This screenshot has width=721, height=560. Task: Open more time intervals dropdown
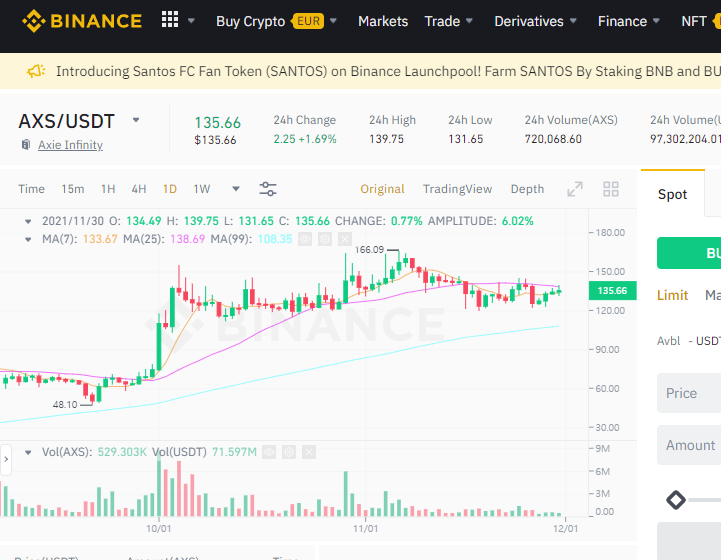(x=236, y=189)
